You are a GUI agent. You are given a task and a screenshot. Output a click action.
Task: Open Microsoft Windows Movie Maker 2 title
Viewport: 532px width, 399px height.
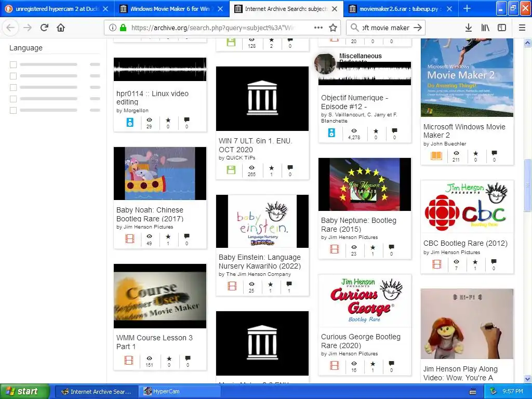tap(464, 131)
